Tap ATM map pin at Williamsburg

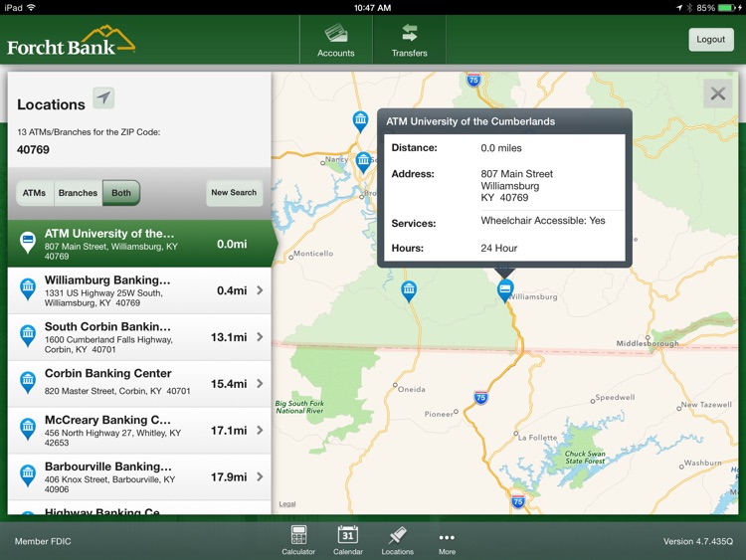504,290
